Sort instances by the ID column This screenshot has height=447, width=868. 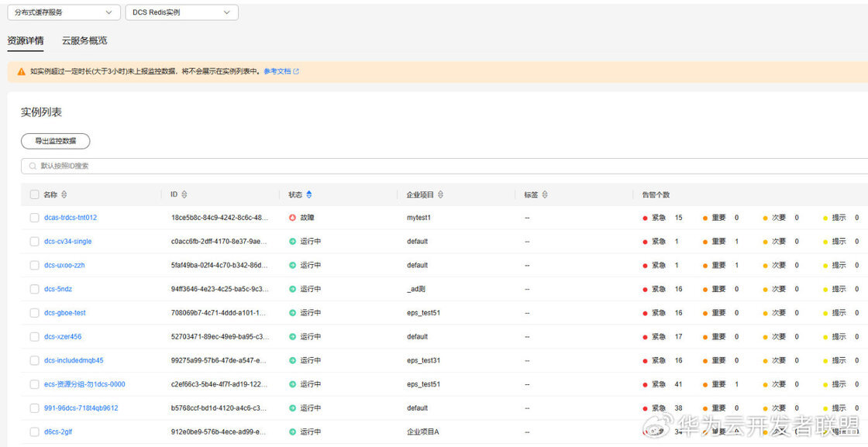tap(184, 194)
